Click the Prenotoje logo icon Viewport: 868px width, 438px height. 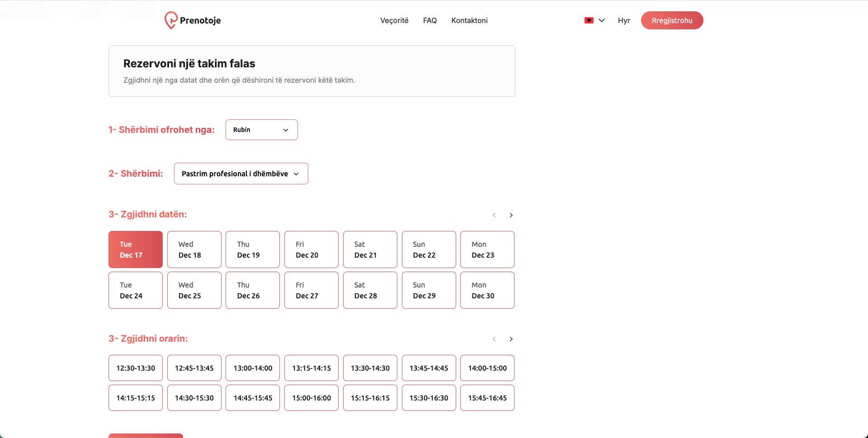pos(170,20)
